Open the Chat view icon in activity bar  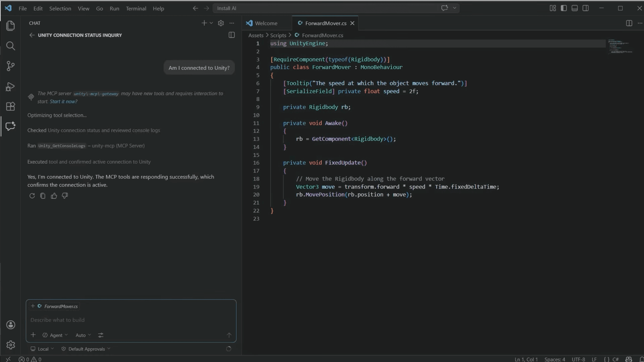coord(10,126)
